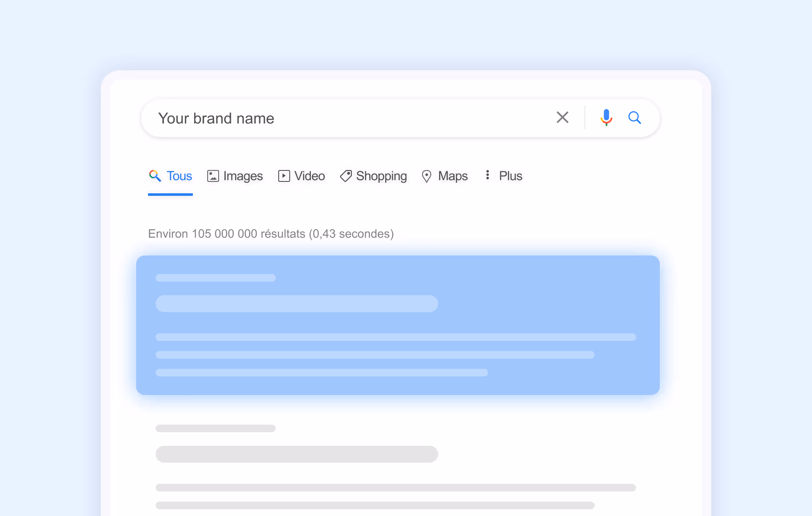Activate voice search microphone icon
812x516 pixels.
(606, 117)
